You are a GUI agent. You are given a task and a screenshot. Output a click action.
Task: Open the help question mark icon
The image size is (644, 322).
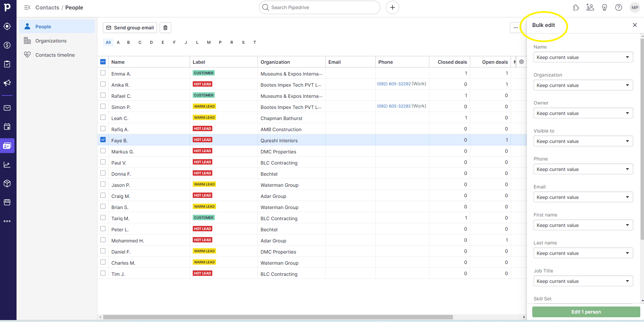(x=619, y=7)
